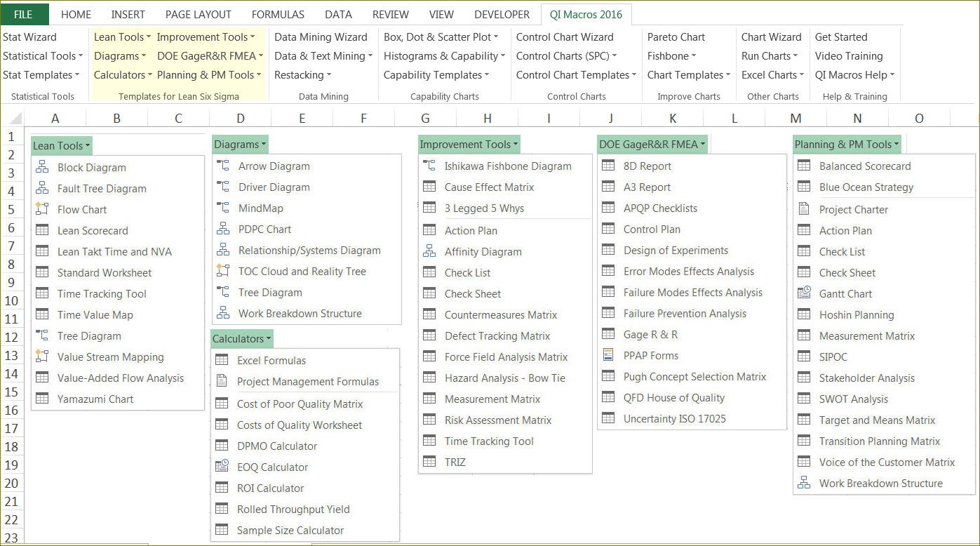
Task: Open the Diagrams ribbon dropdown
Action: tap(120, 55)
